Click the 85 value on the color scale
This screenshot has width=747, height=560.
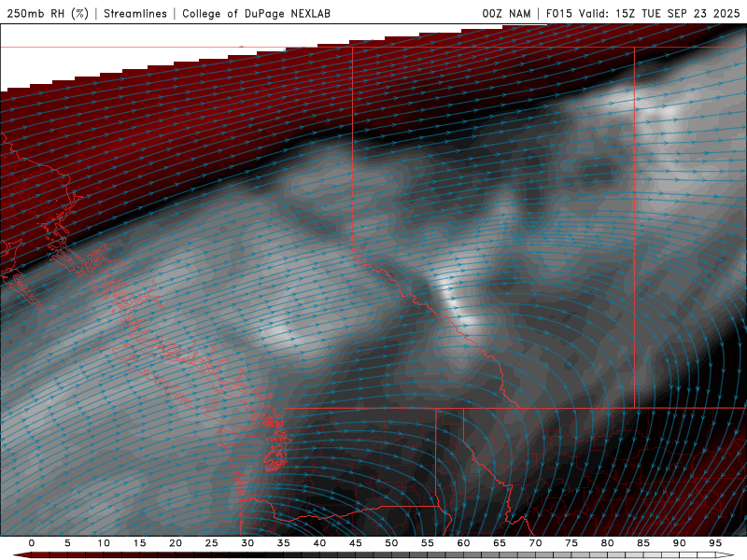pyautogui.click(x=643, y=543)
